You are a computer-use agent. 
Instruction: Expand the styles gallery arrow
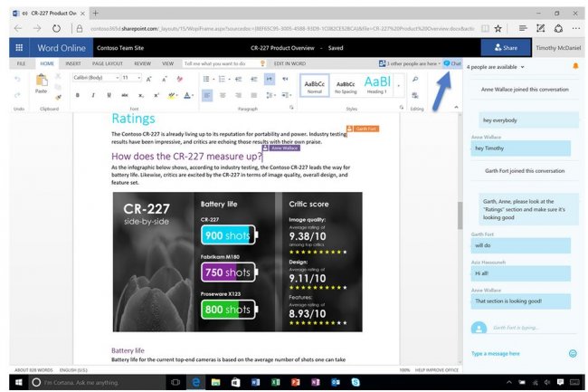(x=399, y=85)
